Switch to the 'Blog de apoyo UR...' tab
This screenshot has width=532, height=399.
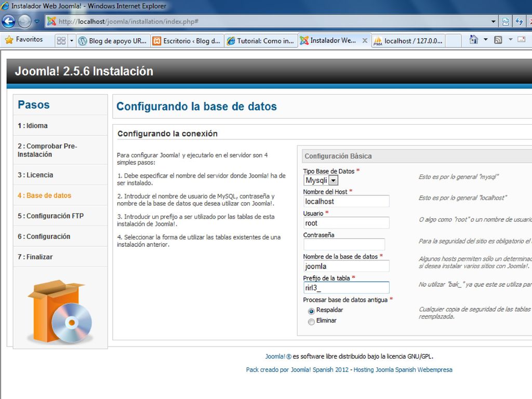113,41
